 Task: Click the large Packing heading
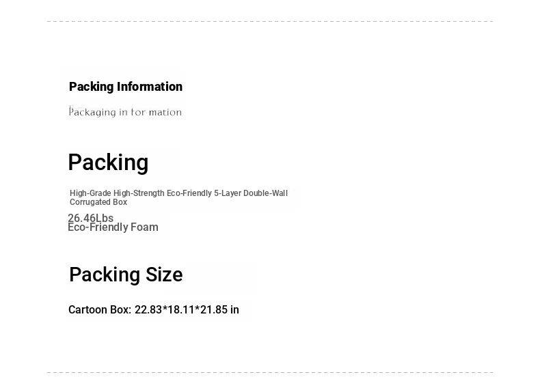[x=108, y=163]
